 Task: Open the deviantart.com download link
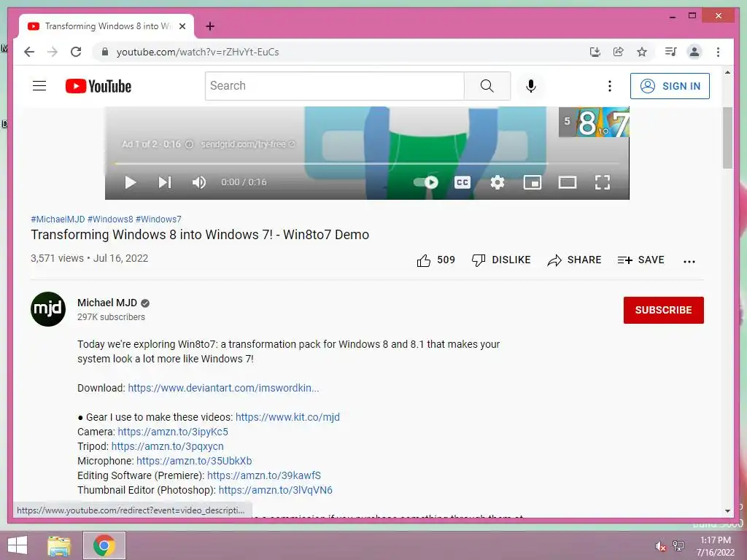point(223,388)
